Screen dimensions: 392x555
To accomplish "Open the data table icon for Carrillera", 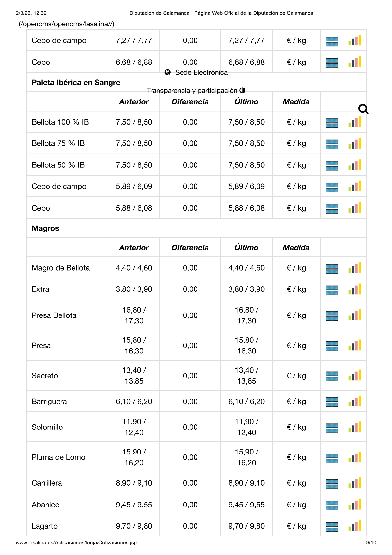I will tap(332, 483).
